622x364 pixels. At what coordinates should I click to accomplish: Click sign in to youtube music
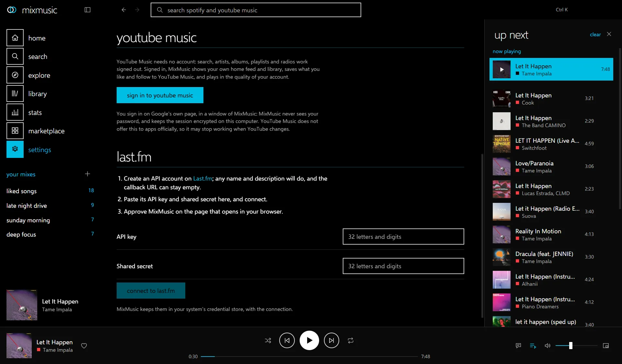tap(160, 95)
